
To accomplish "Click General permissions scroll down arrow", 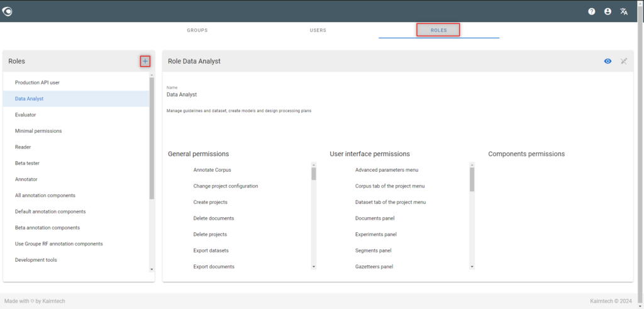I will coord(314,267).
